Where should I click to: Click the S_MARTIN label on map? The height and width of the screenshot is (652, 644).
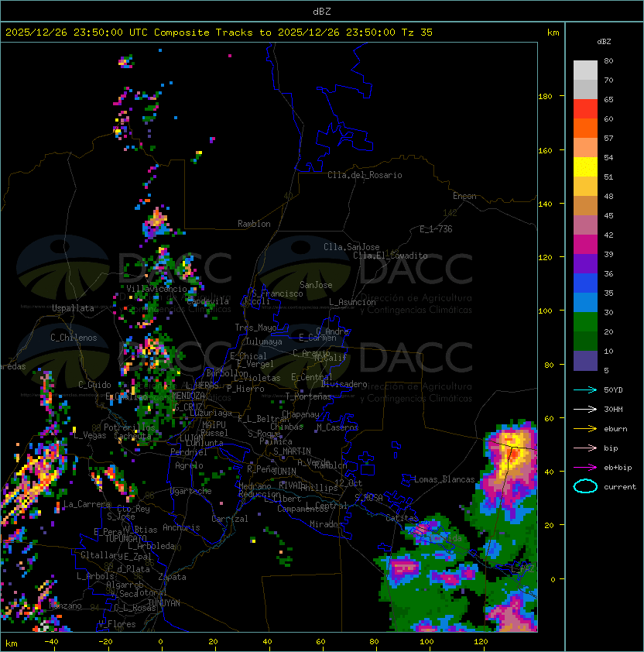pos(292,451)
